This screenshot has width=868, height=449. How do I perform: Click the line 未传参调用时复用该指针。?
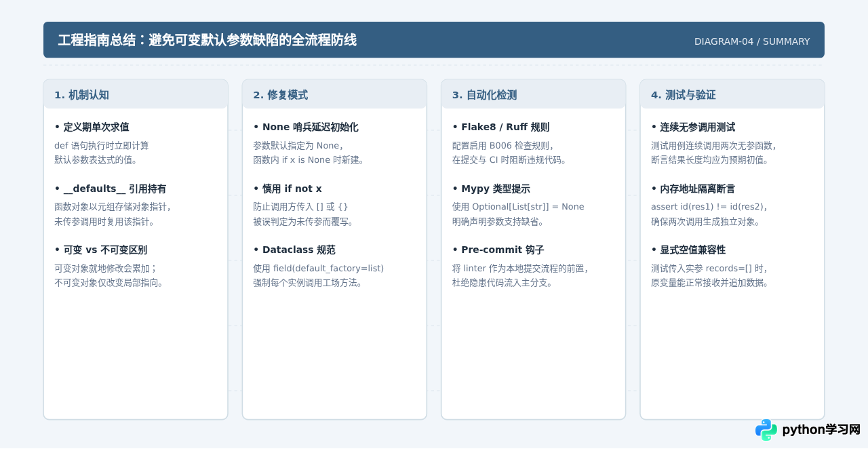point(105,221)
